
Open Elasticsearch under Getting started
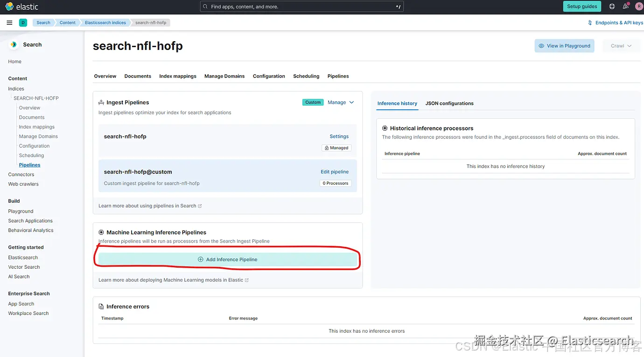[x=23, y=257]
